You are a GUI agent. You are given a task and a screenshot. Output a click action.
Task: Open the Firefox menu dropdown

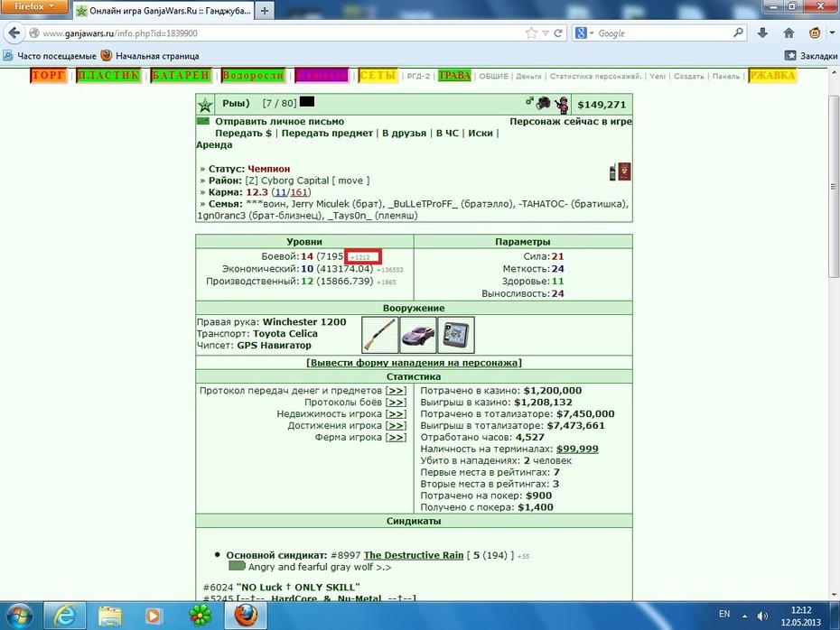tap(34, 6)
